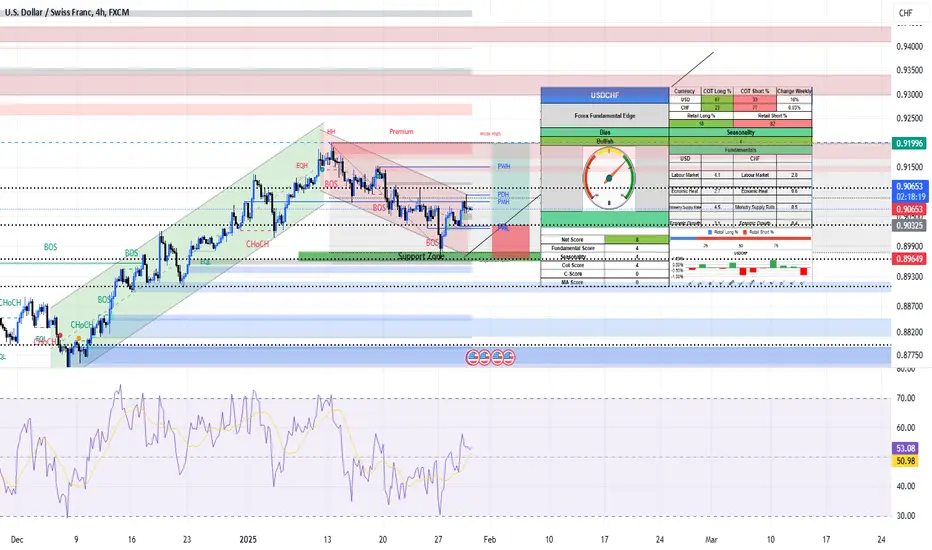The width and height of the screenshot is (932, 550).
Task: Click the rightmost US flag economic event icon
Action: coord(509,357)
